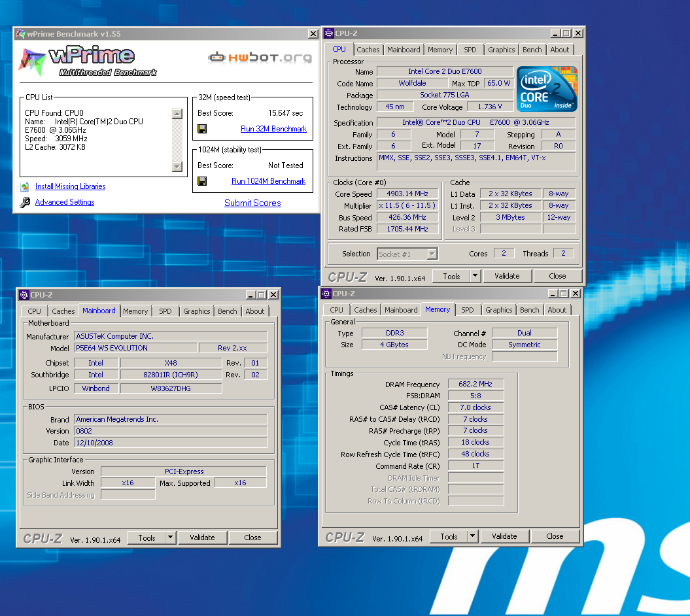This screenshot has height=616, width=690.
Task: Click the memory type value DDR3
Action: [394, 333]
